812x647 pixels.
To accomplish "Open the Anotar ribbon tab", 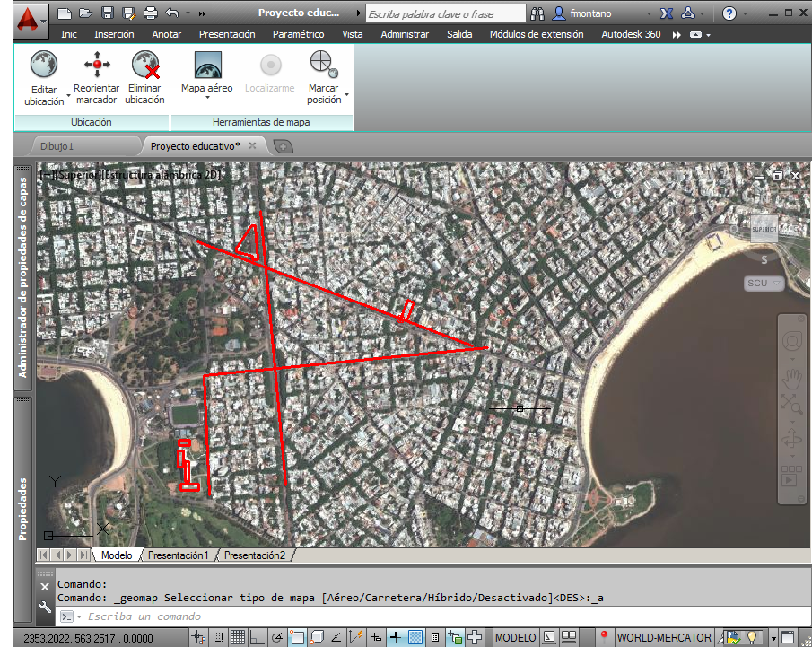I will pyautogui.click(x=166, y=34).
